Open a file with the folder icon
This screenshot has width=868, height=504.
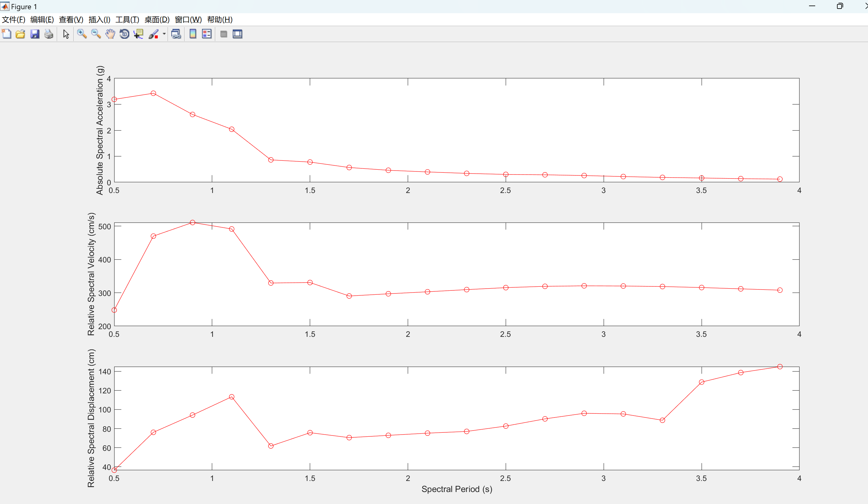21,34
